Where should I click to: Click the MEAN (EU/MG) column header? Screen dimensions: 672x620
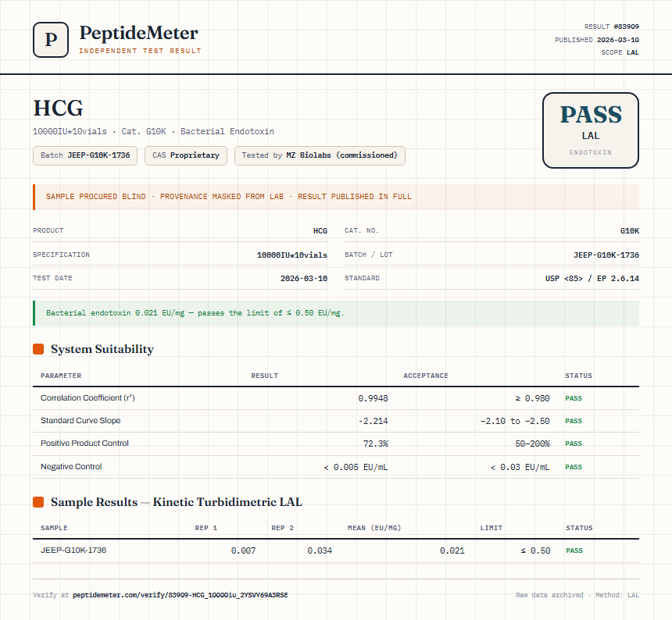374,528
